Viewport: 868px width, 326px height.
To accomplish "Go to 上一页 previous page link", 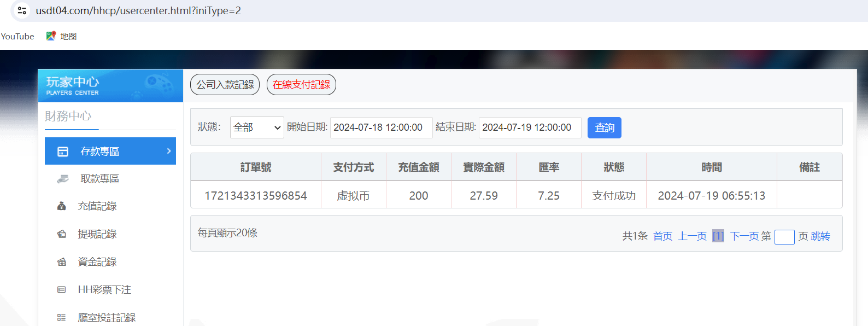I will click(693, 236).
